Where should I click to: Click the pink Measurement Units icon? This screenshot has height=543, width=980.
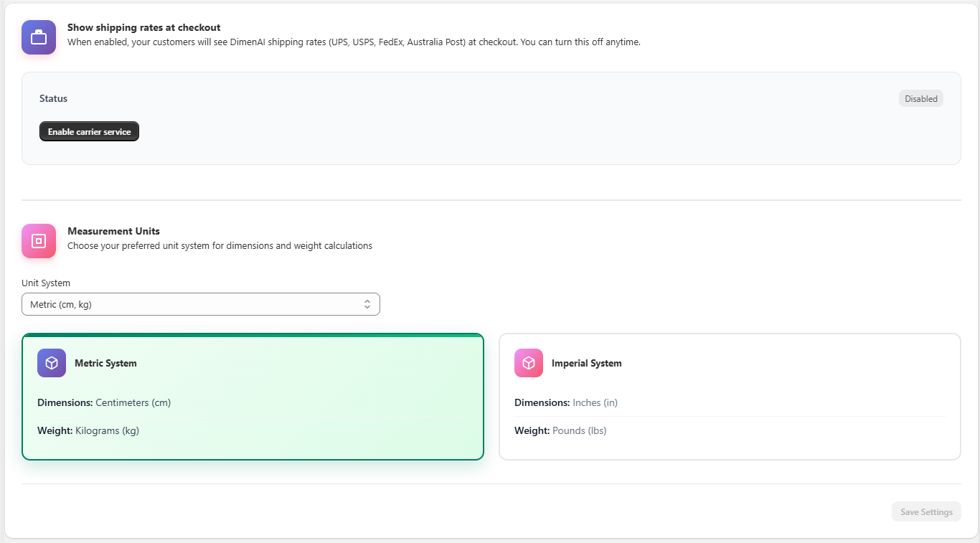tap(39, 241)
